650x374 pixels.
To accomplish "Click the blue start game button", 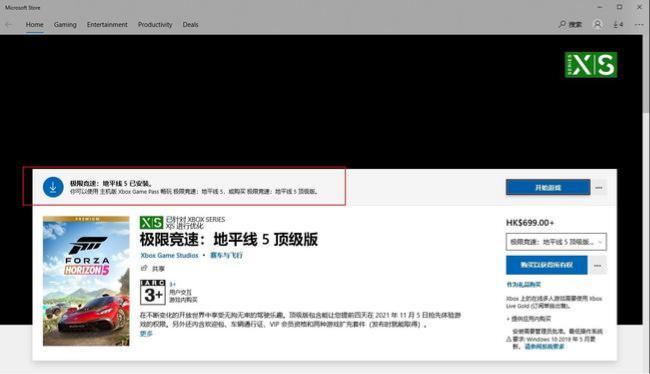I will coord(548,187).
